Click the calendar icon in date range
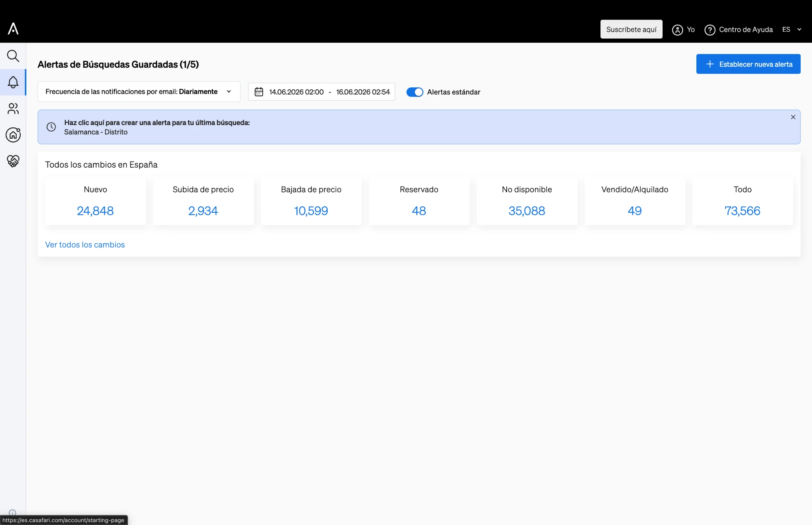 (x=259, y=92)
